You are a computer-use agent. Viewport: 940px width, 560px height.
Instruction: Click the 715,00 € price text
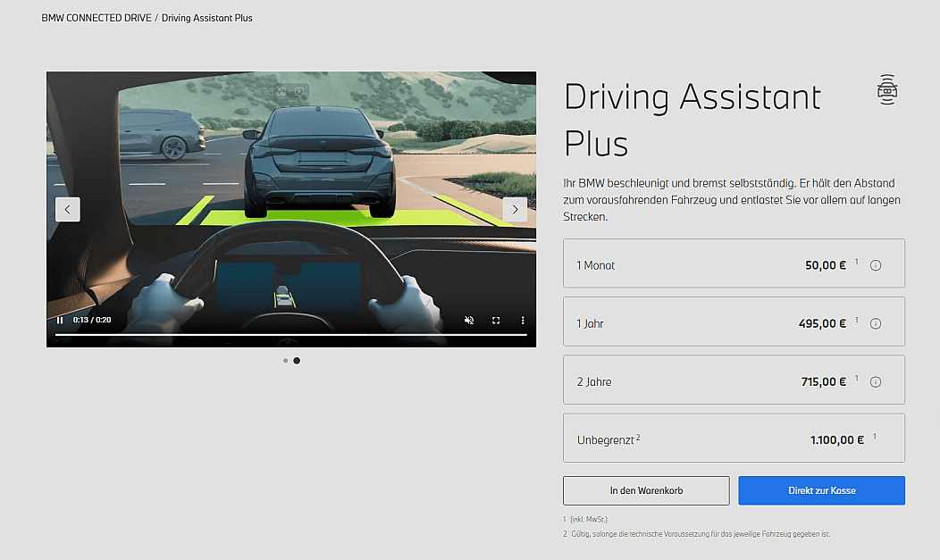(x=823, y=381)
